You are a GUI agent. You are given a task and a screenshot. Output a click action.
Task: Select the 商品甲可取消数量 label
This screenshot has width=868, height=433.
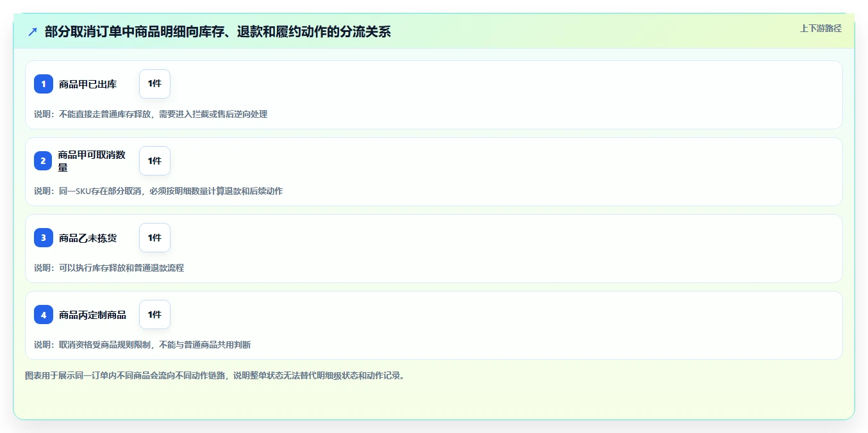pyautogui.click(x=92, y=161)
